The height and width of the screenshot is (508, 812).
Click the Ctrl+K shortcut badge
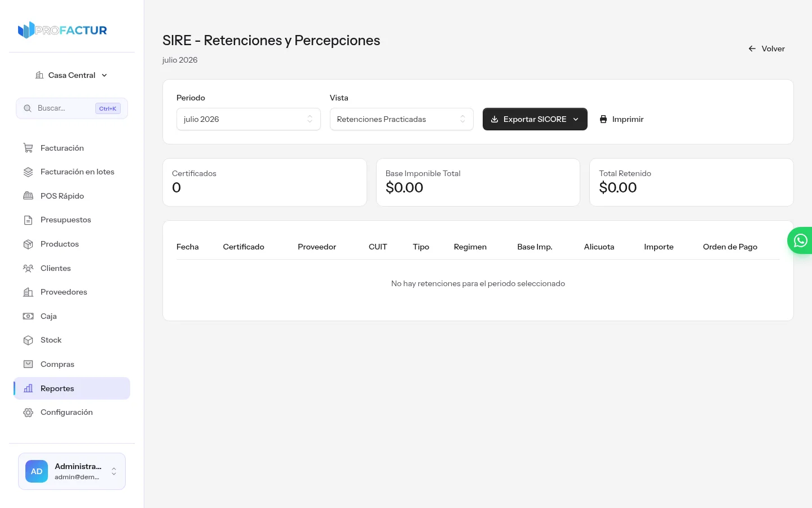click(108, 108)
